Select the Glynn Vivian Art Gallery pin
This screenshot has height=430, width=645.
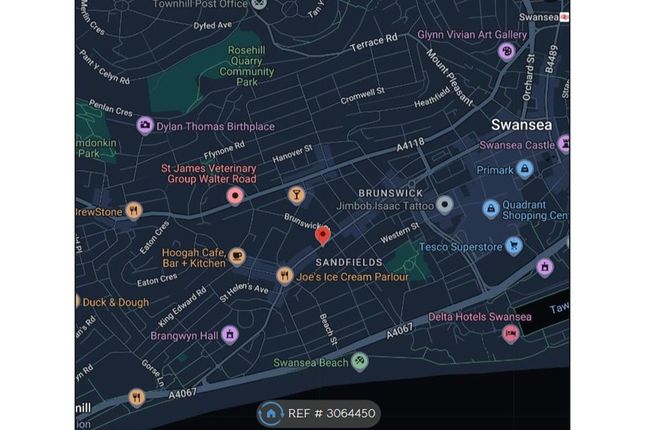pyautogui.click(x=507, y=51)
